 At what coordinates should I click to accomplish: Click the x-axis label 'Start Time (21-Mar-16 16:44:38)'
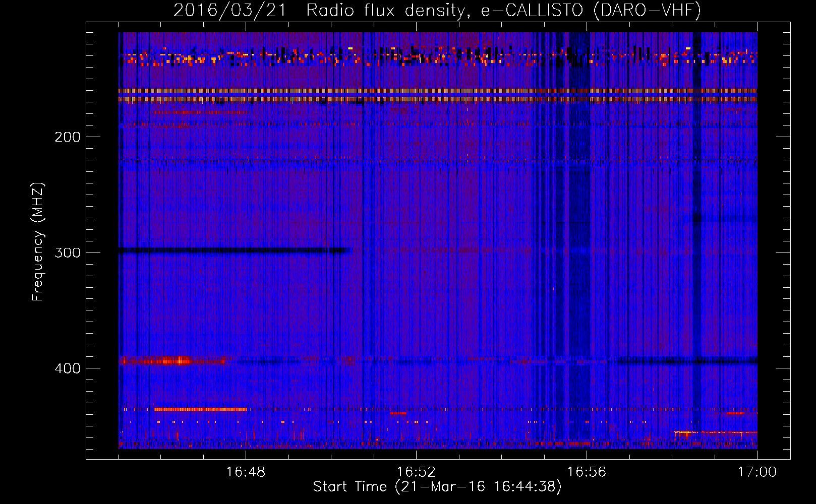pos(437,487)
